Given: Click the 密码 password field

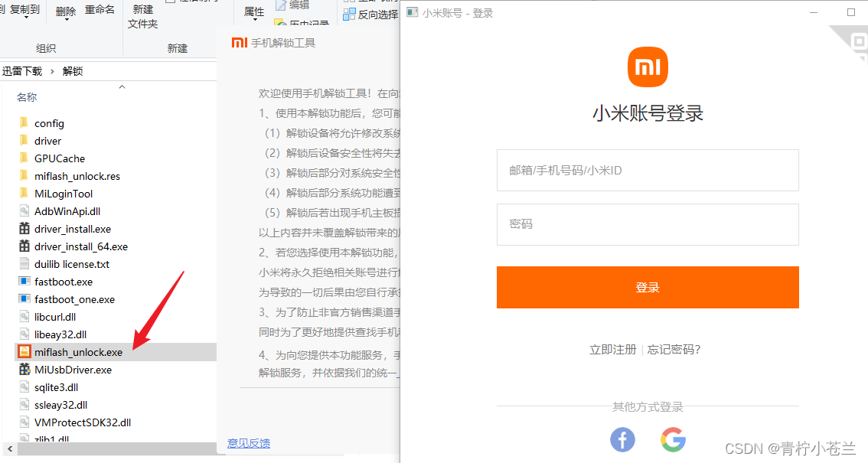Looking at the screenshot, I should point(648,224).
